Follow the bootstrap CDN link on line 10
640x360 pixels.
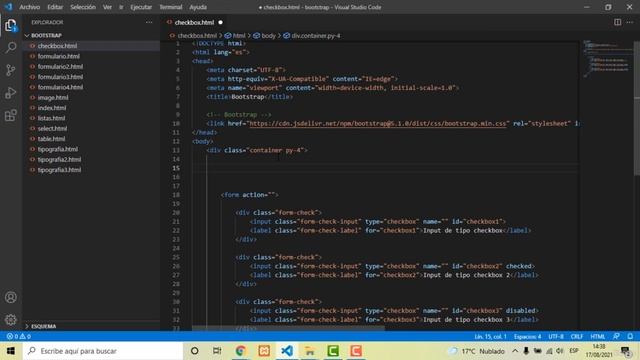tap(378, 123)
